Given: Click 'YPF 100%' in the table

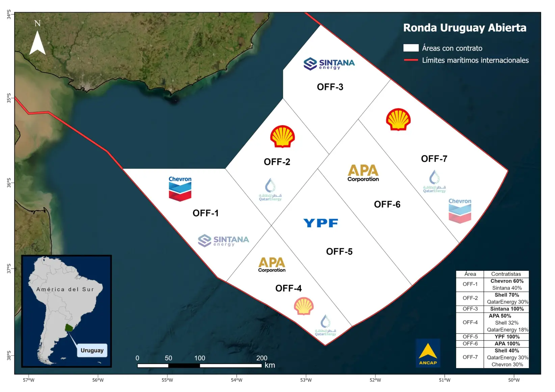Looking at the screenshot, I should click(x=507, y=337).
